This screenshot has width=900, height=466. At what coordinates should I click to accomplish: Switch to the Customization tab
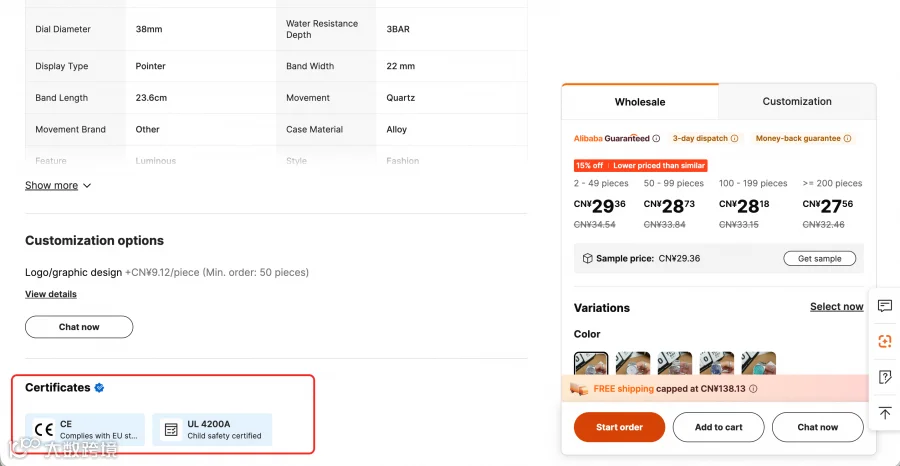click(797, 102)
